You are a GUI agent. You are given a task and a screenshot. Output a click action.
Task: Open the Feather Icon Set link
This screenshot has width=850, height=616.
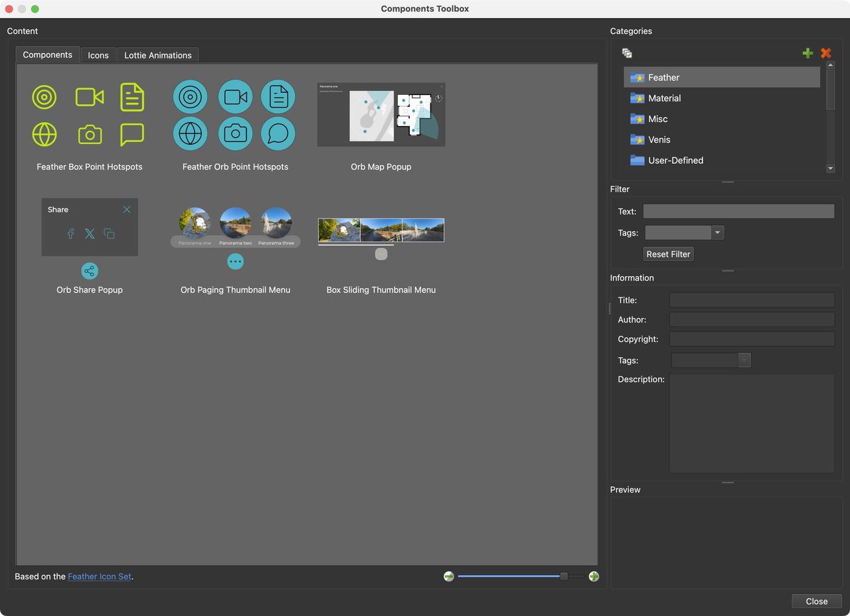coord(100,576)
